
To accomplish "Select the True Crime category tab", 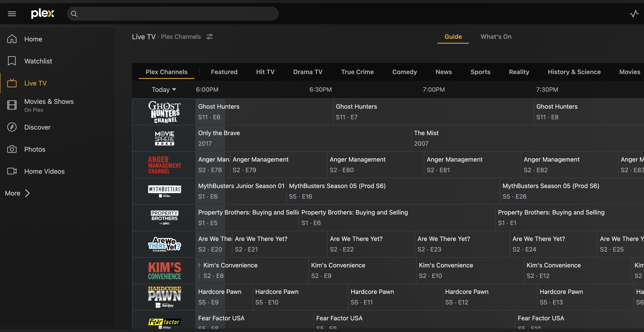I will 357,72.
